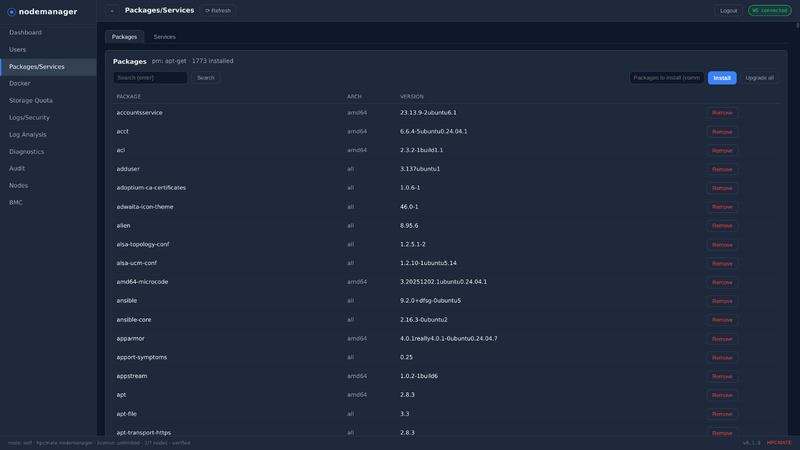
Task: Remove the accountsservice package
Action: click(x=722, y=113)
